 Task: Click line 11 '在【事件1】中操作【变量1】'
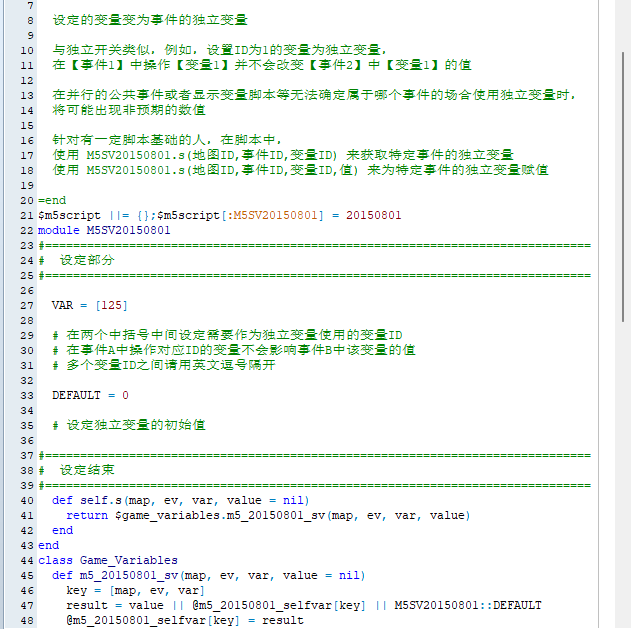click(143, 65)
